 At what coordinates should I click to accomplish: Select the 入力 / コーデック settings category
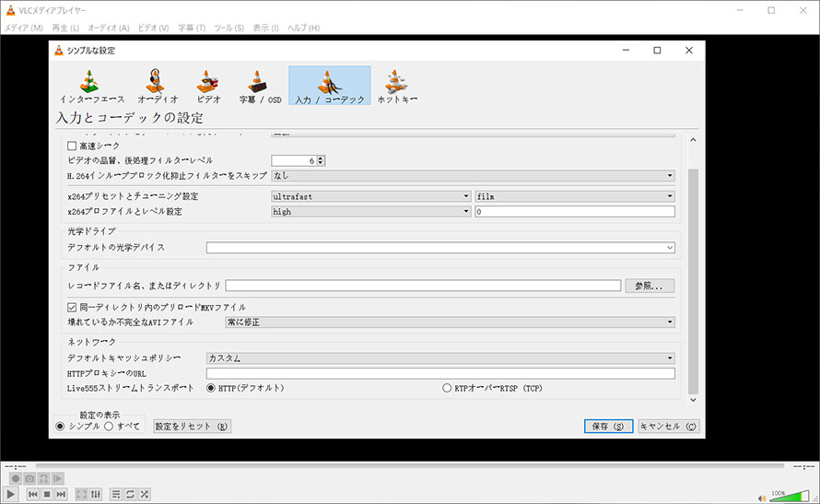click(x=330, y=87)
